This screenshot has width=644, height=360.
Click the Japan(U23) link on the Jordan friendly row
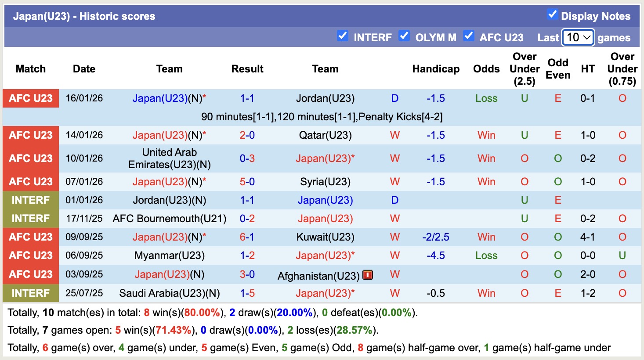pyautogui.click(x=325, y=200)
